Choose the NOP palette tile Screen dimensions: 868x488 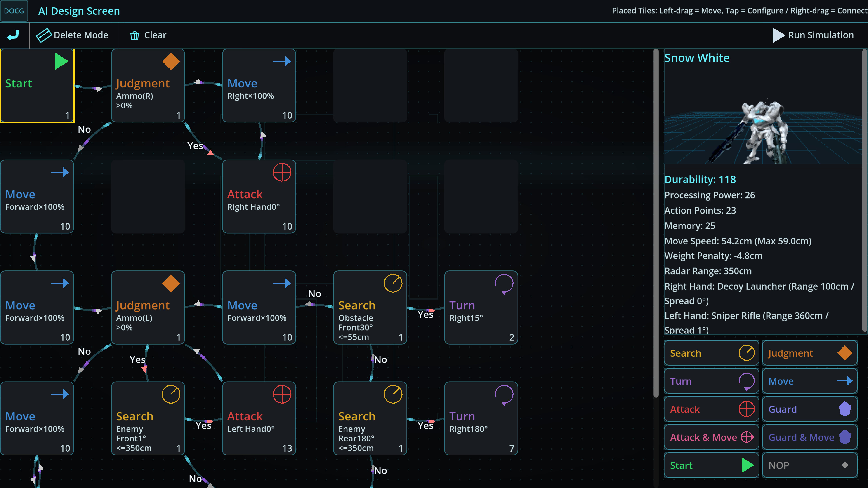tap(810, 465)
